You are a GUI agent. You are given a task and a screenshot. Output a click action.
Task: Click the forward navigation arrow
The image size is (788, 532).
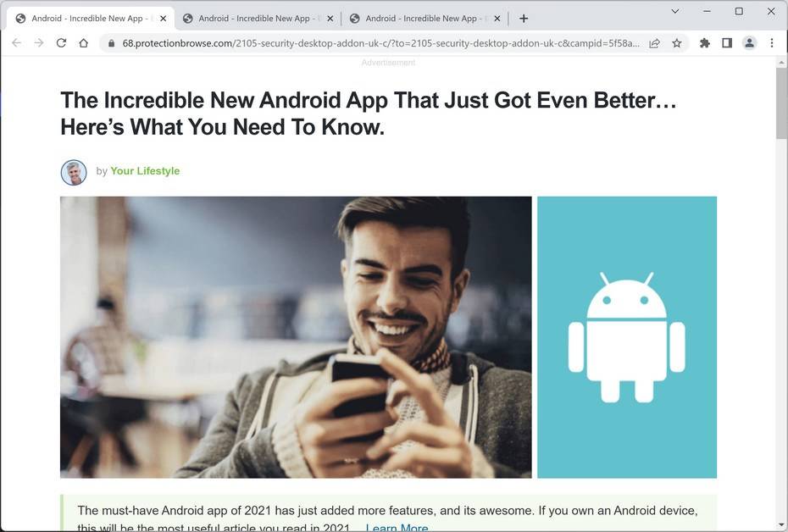[x=39, y=43]
